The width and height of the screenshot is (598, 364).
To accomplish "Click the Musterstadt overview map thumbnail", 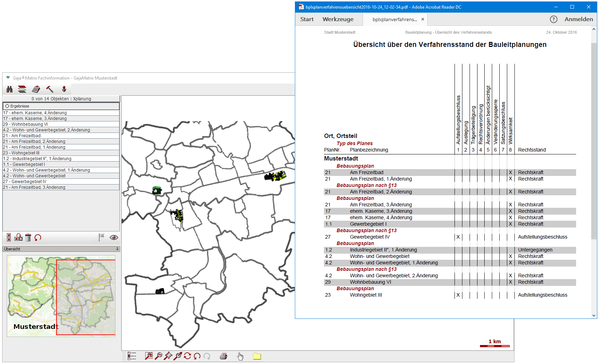I will 61,296.
